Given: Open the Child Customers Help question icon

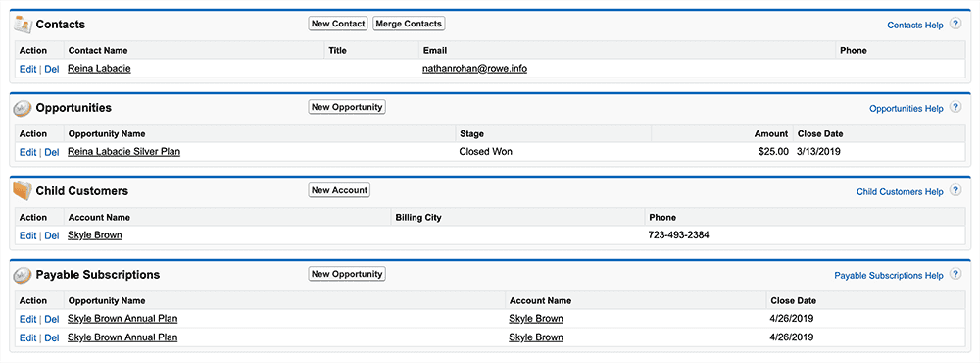Looking at the screenshot, I should click(x=955, y=190).
